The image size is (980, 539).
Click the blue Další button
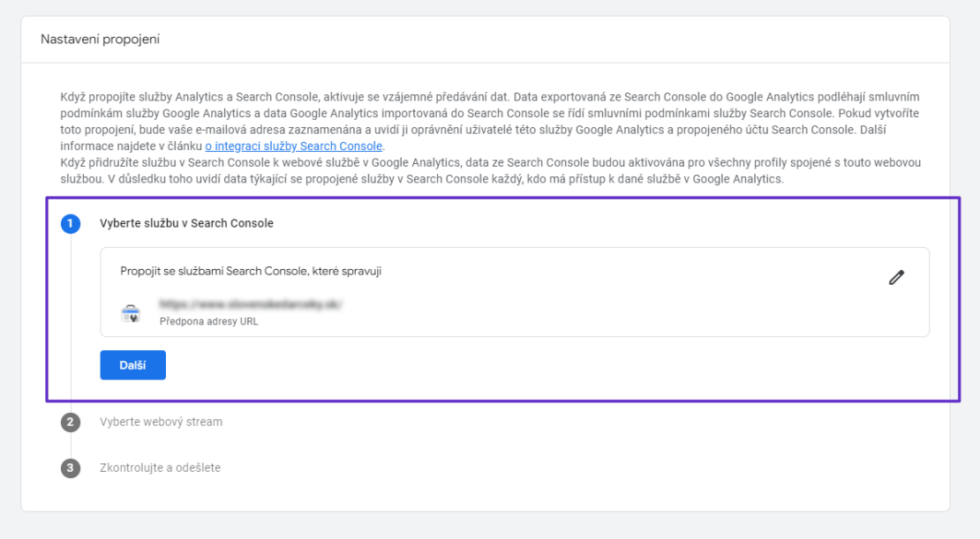click(133, 364)
